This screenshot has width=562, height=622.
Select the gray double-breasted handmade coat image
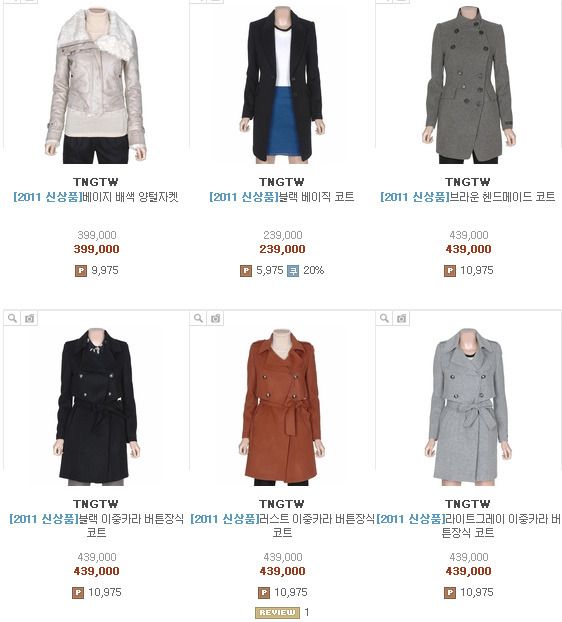coord(468,85)
